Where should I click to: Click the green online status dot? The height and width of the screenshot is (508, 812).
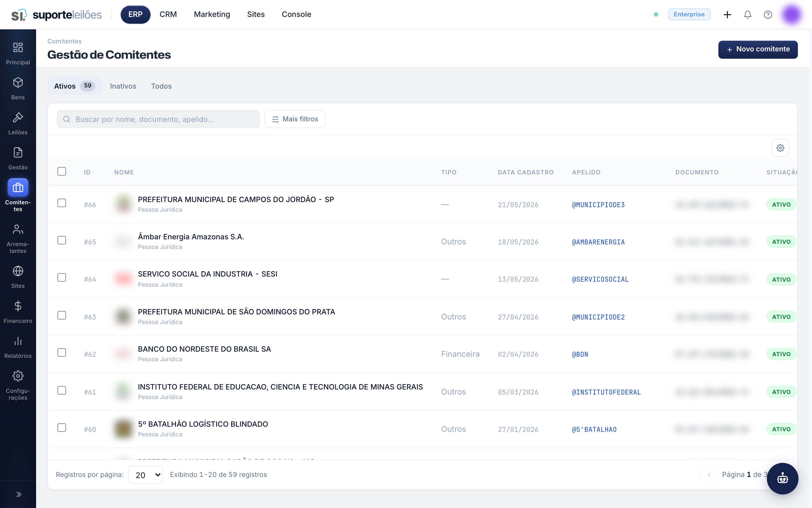coord(656,14)
